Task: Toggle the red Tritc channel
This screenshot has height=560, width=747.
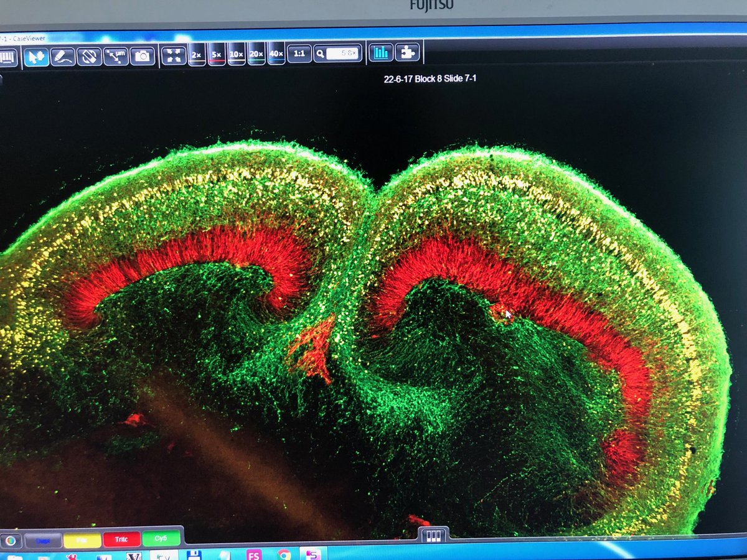Action: click(x=121, y=539)
